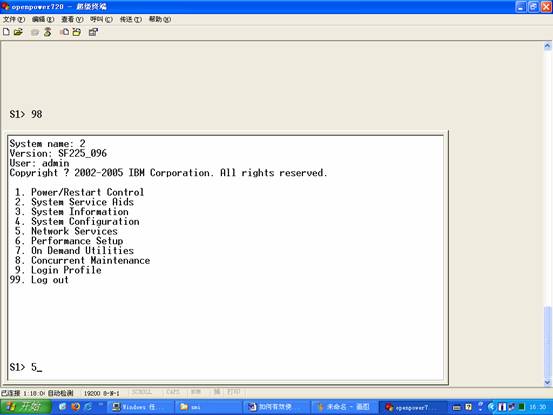Click the system clock 16:30
Screen dimensions: 553x415
[538, 407]
